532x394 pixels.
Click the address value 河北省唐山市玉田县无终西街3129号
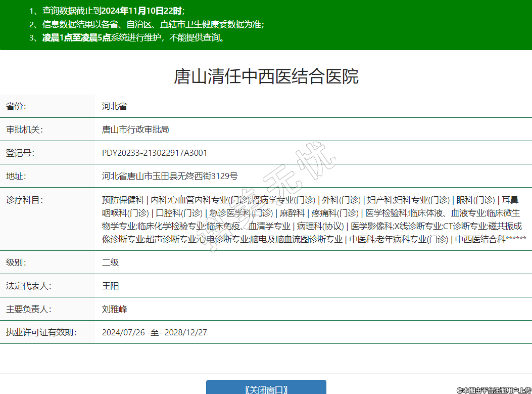(x=170, y=176)
